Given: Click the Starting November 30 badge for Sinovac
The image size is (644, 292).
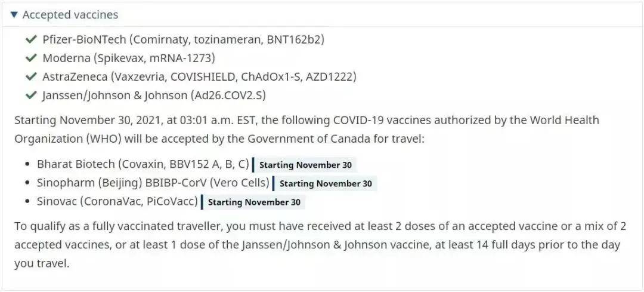Looking at the screenshot, I should tap(253, 202).
